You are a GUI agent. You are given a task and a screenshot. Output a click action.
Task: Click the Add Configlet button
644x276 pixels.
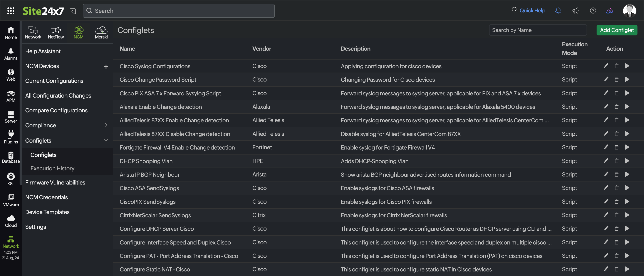click(617, 30)
